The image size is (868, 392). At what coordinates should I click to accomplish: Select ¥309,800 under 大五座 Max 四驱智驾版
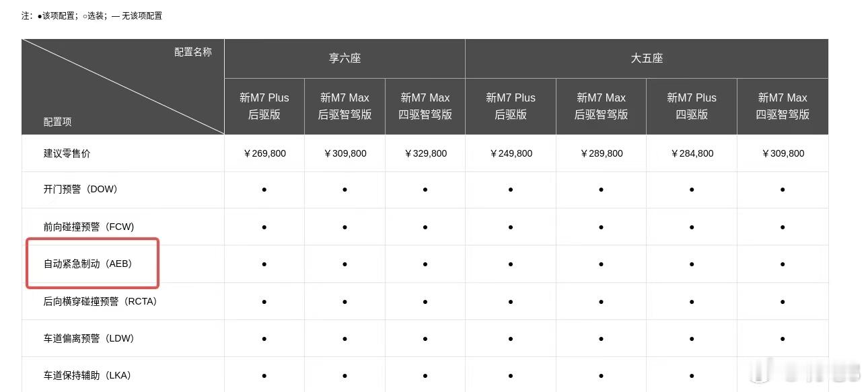[783, 153]
